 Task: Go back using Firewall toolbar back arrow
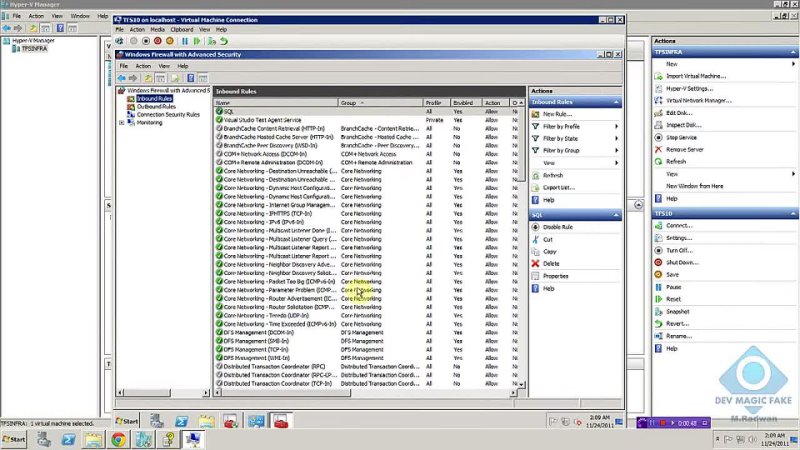(121, 78)
